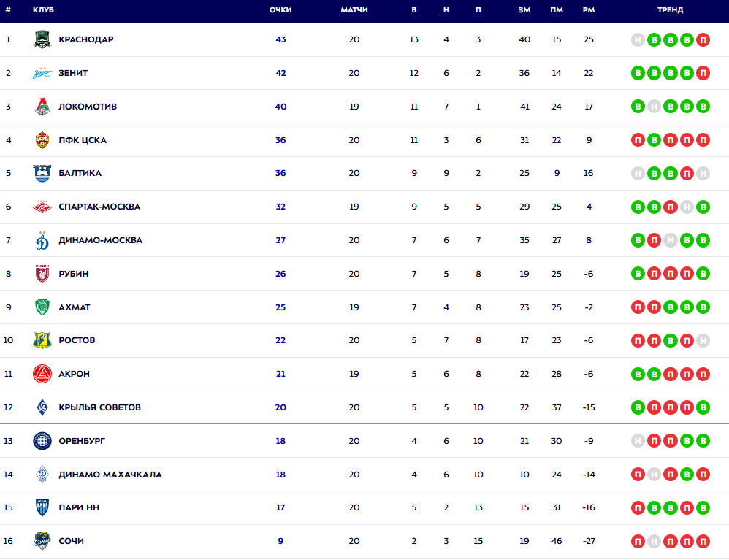This screenshot has height=560, width=729.
Task: Click Lokomotiv's first green win trend circle
Action: [x=638, y=107]
